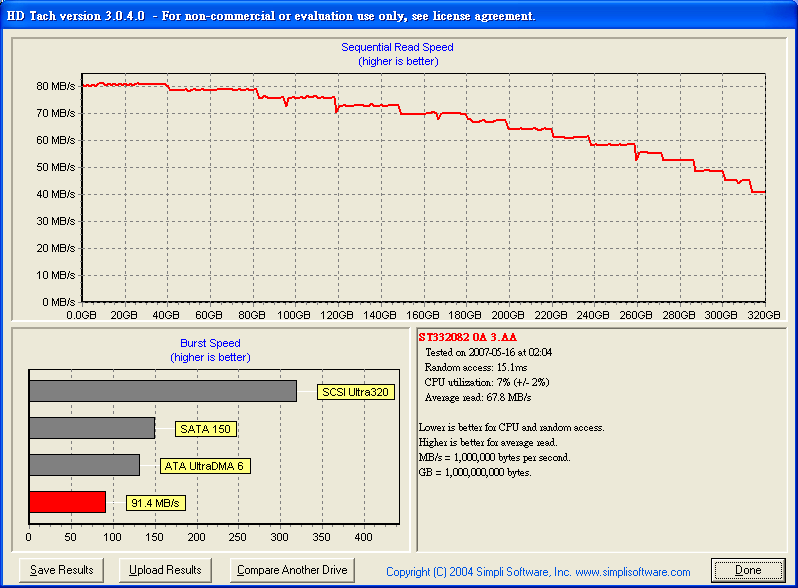Click the gray SATA 150 bar
The height and width of the screenshot is (588, 798).
pyautogui.click(x=92, y=428)
